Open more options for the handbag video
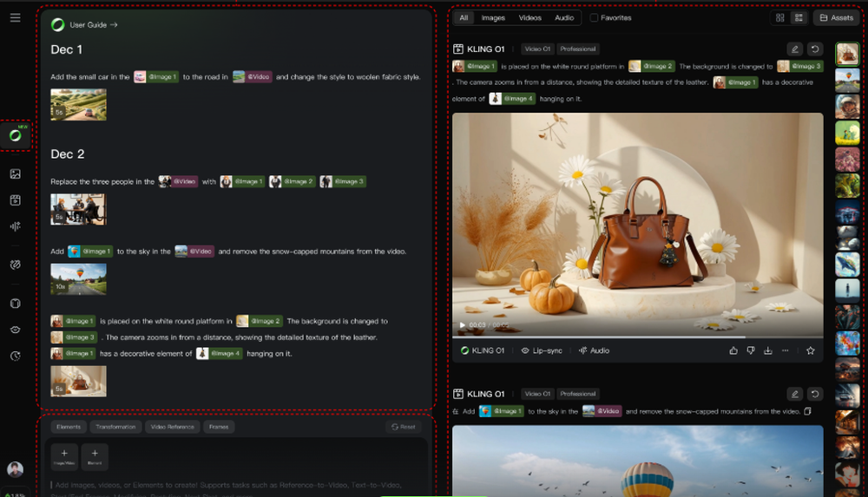Viewport: 868px width, 497px height. [785, 350]
